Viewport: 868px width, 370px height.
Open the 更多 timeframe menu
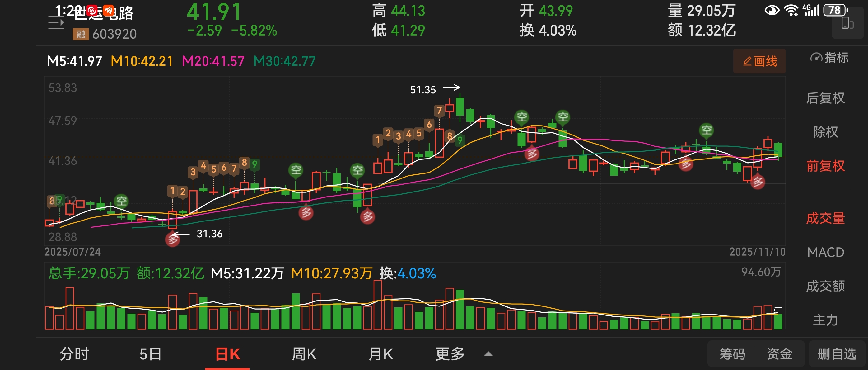[450, 354]
